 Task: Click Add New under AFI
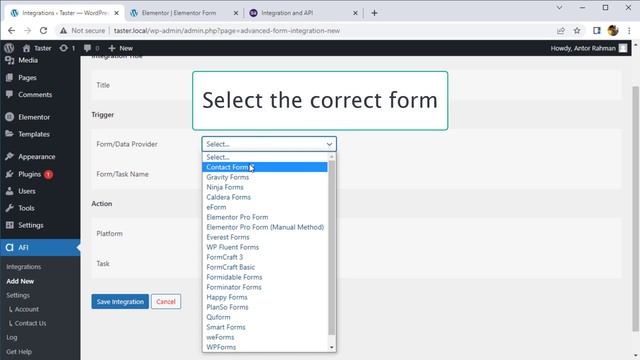tap(20, 281)
